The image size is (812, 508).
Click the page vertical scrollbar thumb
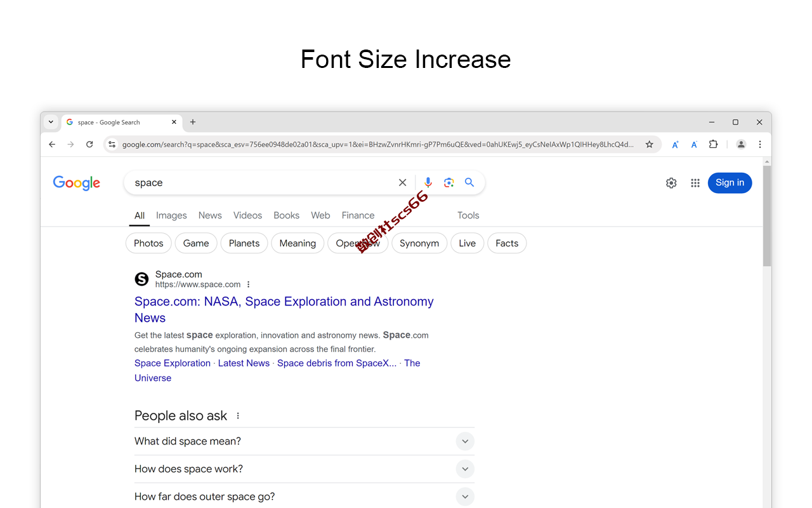point(767,216)
